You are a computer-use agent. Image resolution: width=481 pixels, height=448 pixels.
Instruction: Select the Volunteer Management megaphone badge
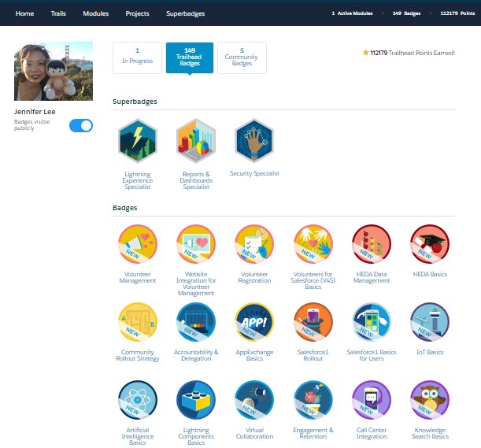[138, 244]
